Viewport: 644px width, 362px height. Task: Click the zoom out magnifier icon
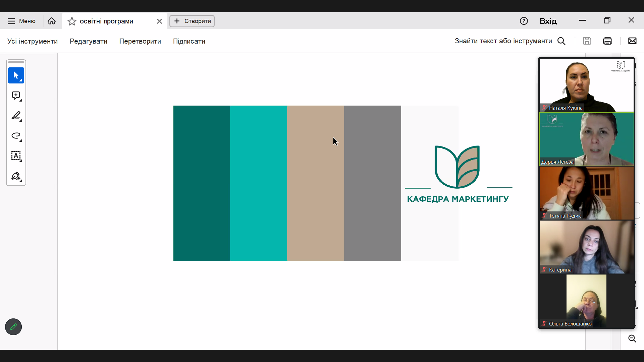(x=632, y=339)
